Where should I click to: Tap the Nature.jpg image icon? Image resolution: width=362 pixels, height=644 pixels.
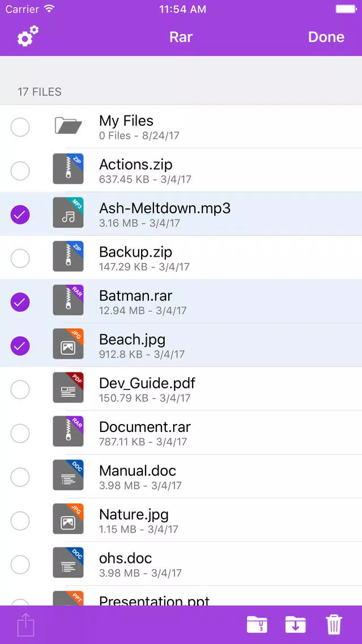68,519
